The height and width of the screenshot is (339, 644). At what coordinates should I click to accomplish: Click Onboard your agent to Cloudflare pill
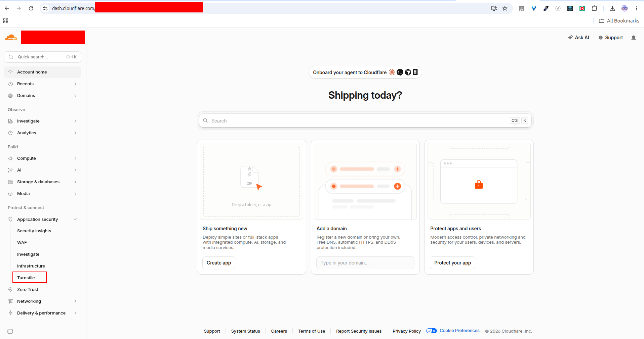(365, 72)
